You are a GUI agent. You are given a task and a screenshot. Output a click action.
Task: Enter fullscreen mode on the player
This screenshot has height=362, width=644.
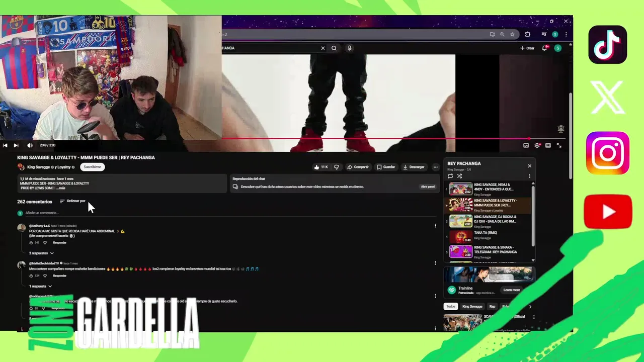pyautogui.click(x=559, y=145)
